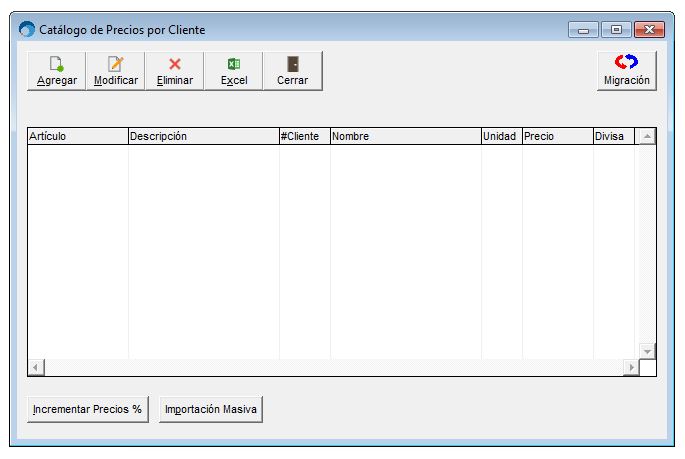Click the Divisa column header
The image size is (685, 459).
click(x=614, y=136)
